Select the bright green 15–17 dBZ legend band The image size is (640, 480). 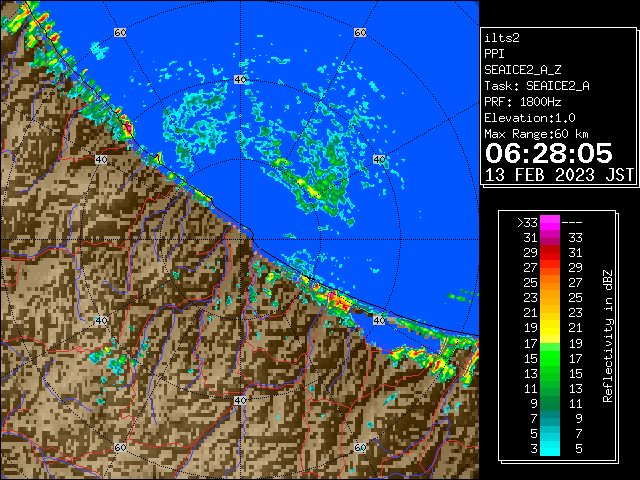pos(550,358)
